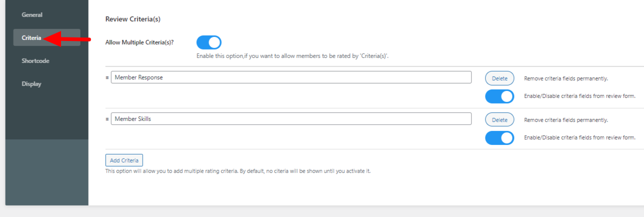The height and width of the screenshot is (217, 644).
Task: Grab the drag handle beside Member Response
Action: tap(107, 77)
